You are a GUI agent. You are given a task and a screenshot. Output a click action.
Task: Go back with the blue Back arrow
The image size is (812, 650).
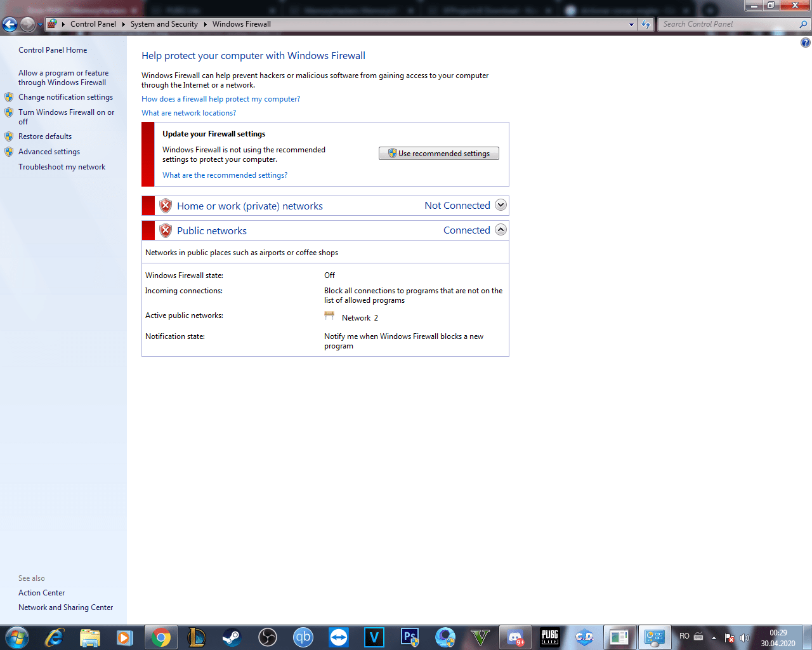pyautogui.click(x=10, y=24)
